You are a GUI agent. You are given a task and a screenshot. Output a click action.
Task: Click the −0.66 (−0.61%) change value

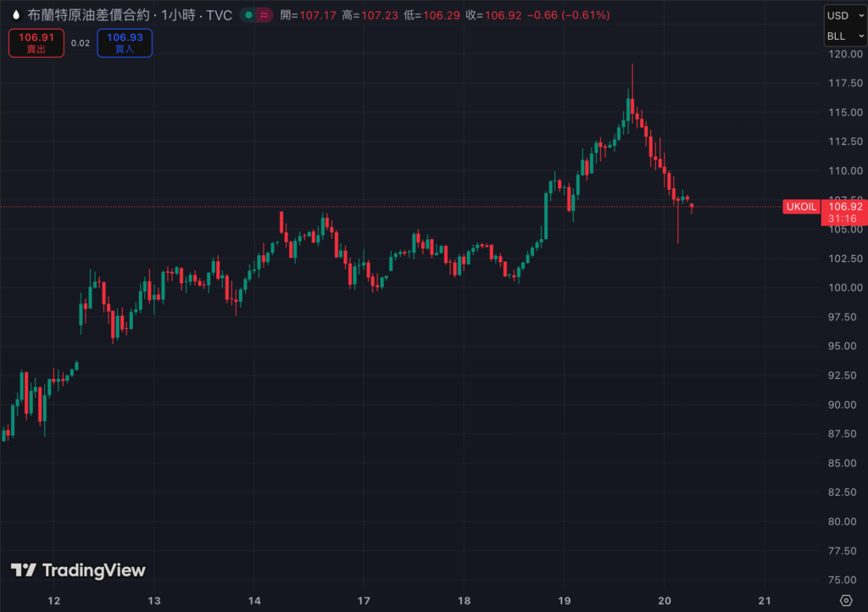tap(569, 15)
